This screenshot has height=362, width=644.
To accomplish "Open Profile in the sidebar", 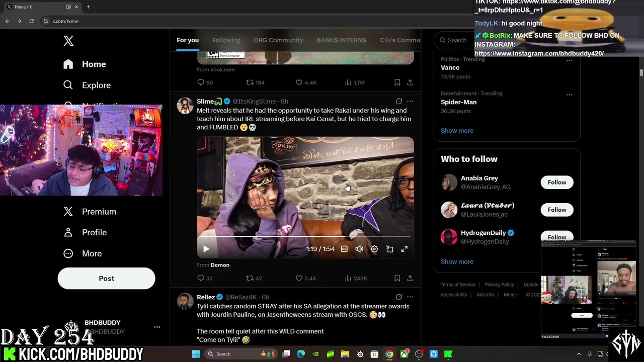I will point(85,233).
